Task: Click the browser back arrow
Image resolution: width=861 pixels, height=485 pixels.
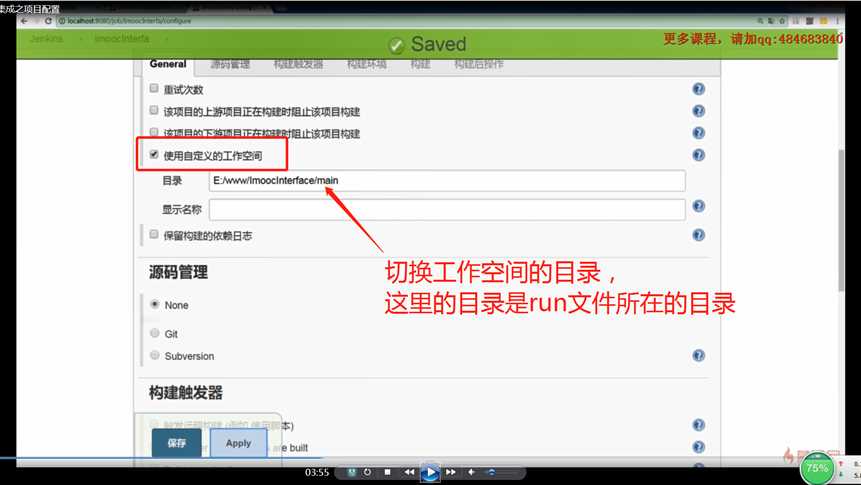Action: (24, 21)
